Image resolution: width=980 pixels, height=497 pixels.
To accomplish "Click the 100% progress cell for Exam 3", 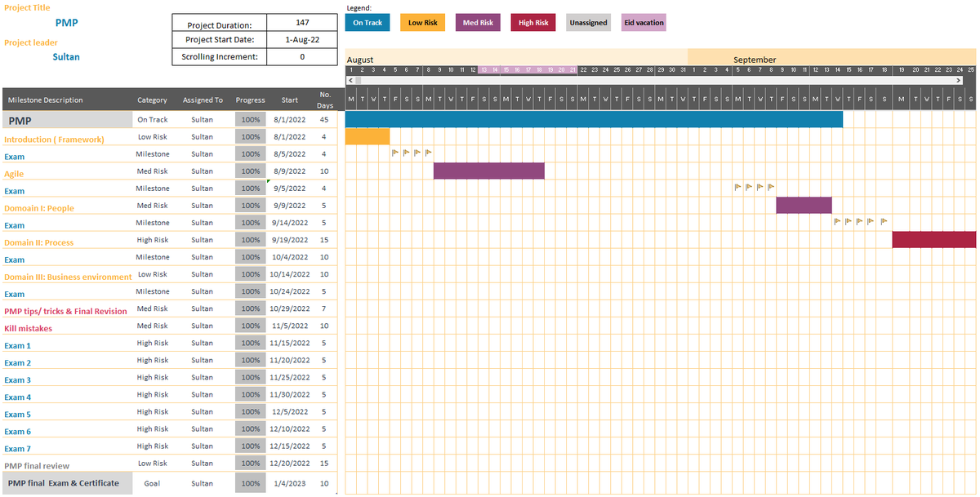I will pyautogui.click(x=251, y=377).
